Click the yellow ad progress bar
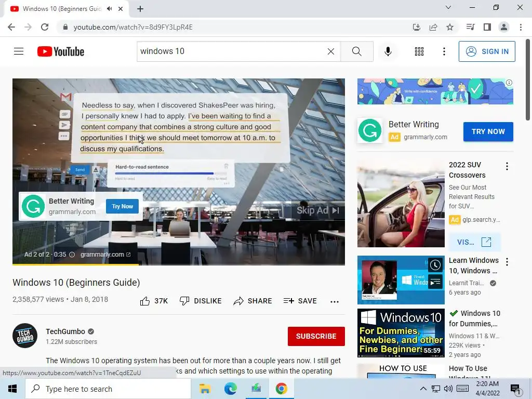 (75, 264)
